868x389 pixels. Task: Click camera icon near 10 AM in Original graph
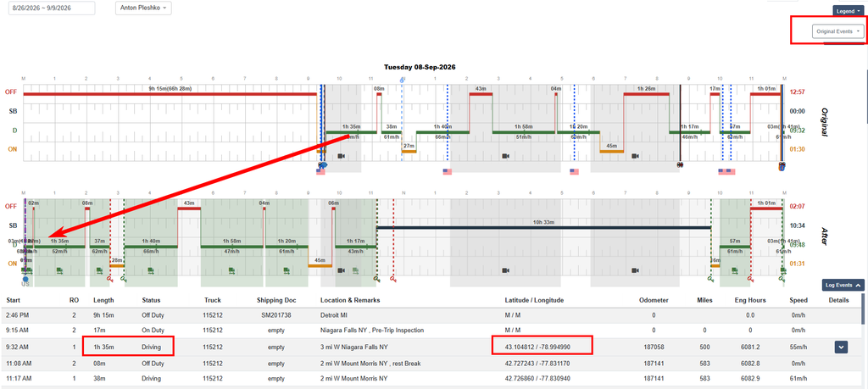coord(341,156)
